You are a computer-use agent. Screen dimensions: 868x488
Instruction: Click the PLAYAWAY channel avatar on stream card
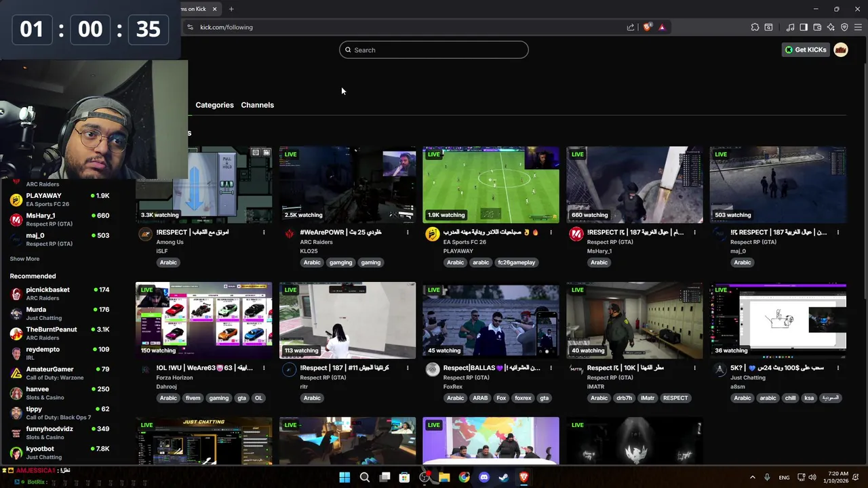tap(433, 234)
